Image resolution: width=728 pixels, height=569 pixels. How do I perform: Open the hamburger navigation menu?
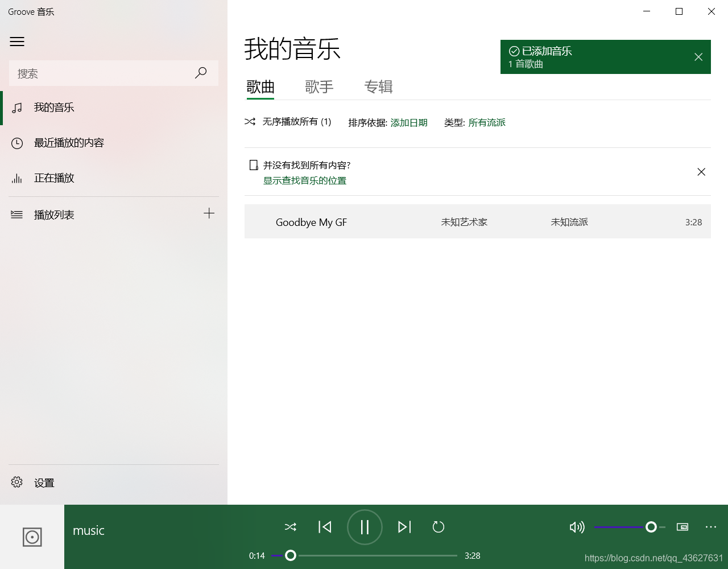coord(17,42)
